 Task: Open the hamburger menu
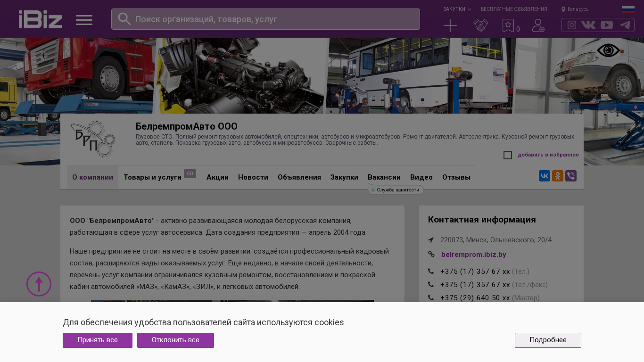tap(84, 20)
